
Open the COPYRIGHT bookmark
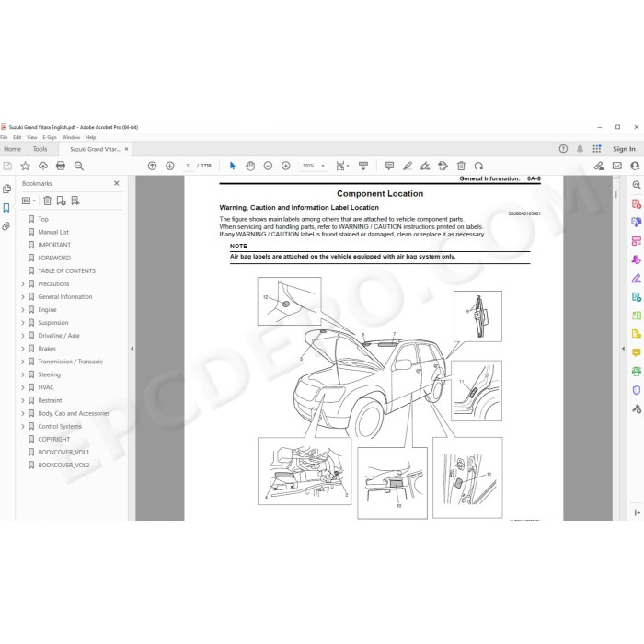(53, 440)
